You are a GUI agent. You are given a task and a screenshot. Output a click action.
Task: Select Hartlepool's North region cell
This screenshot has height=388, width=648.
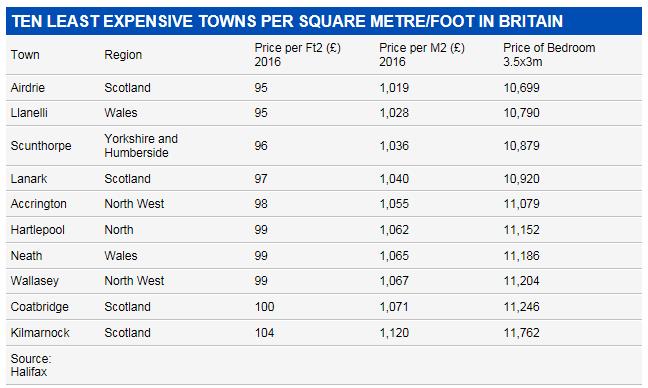coord(119,230)
